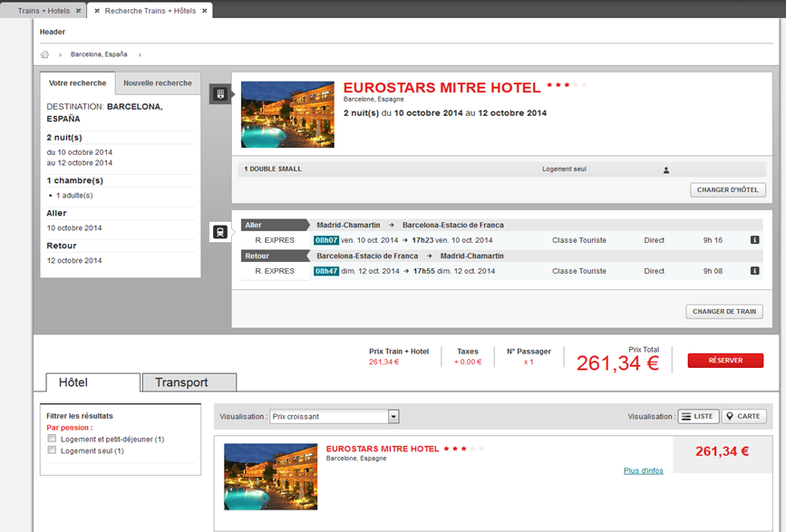The width and height of the screenshot is (786, 532).
Task: Enable Logement et petit-déjeuner filter
Action: click(53, 439)
